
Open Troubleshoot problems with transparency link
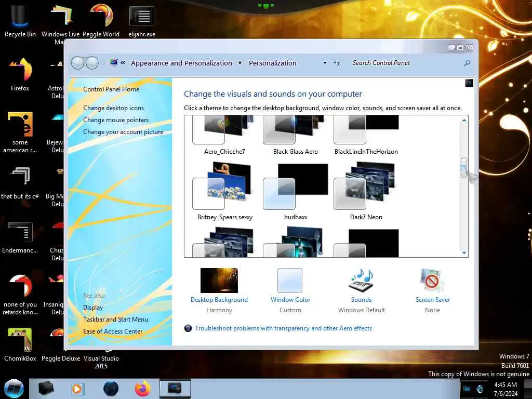click(x=283, y=328)
